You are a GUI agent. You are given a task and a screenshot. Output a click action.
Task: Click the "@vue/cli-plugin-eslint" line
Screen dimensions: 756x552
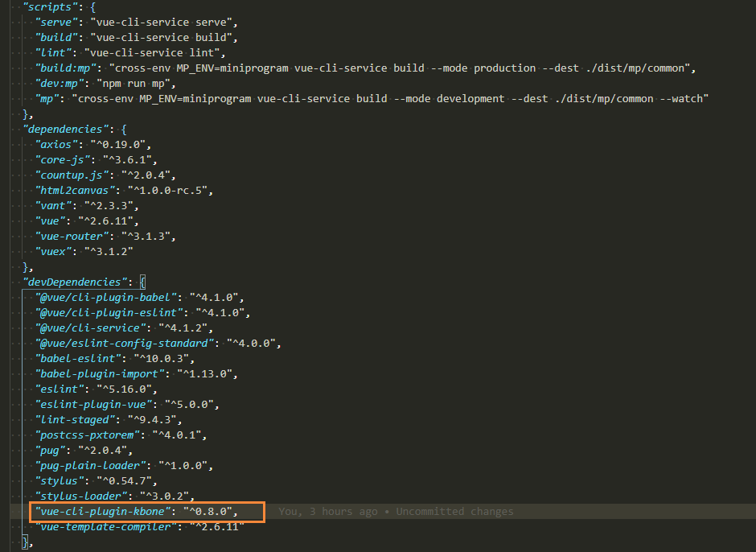(142, 313)
